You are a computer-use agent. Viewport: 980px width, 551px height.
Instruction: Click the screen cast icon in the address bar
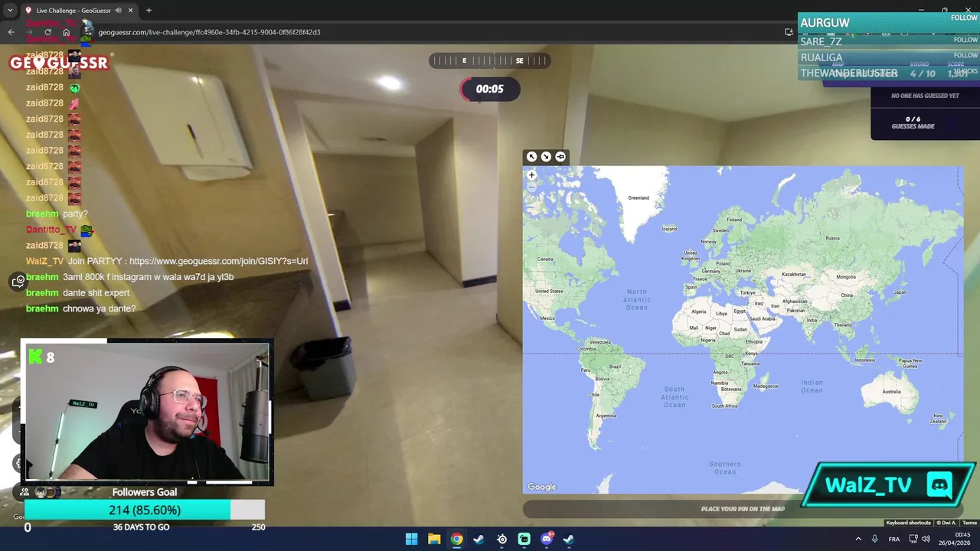click(789, 32)
